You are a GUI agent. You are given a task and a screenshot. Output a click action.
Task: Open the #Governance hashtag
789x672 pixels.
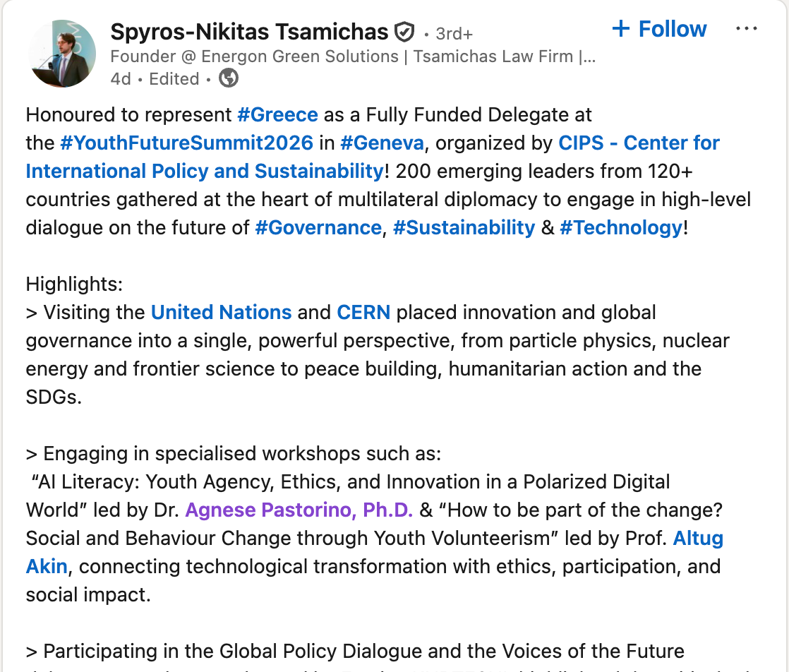point(318,227)
